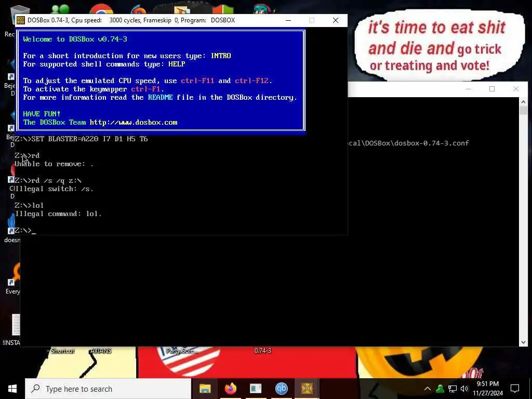This screenshot has width=532, height=399.
Task: Open File Explorer from the taskbar
Action: (x=205, y=389)
